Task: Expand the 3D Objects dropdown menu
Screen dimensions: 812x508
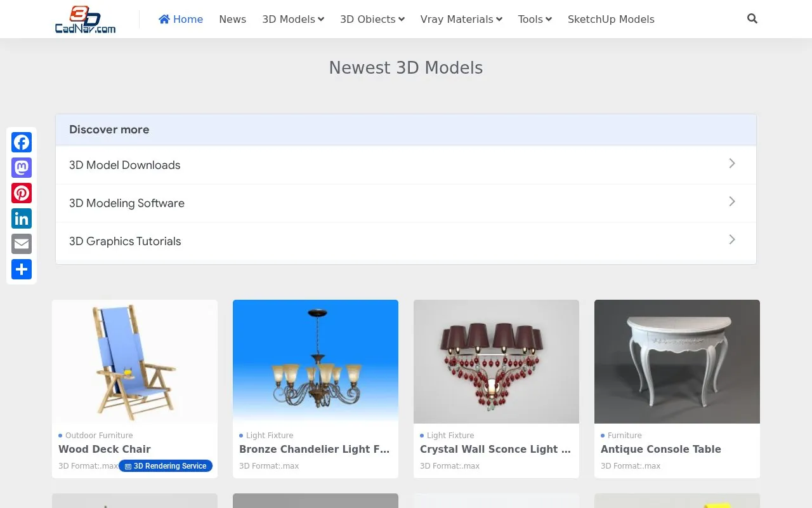Action: [x=372, y=19]
